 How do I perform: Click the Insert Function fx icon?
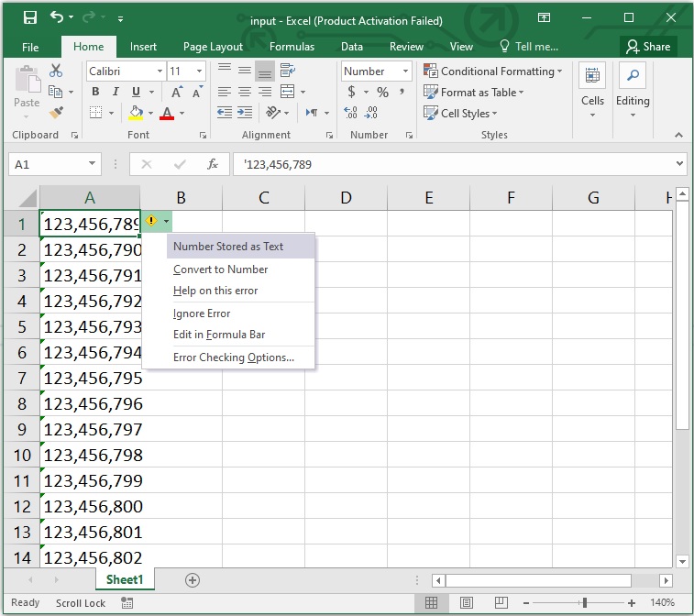(x=213, y=164)
